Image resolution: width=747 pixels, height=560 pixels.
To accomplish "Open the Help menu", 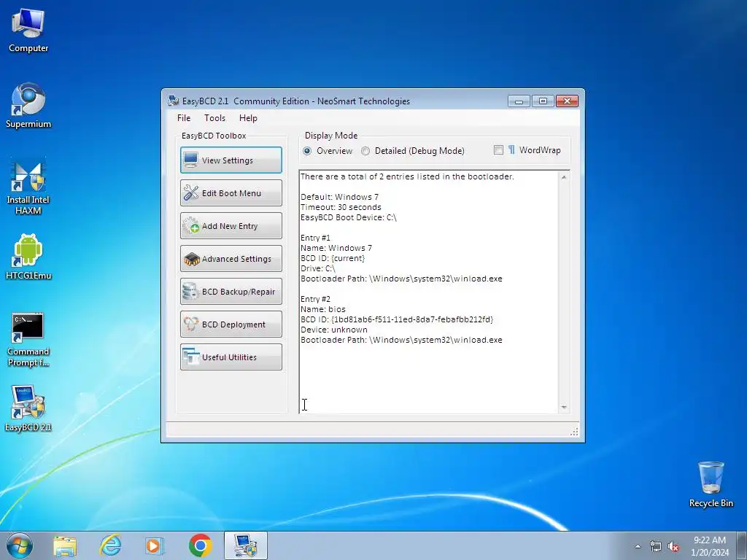I will click(248, 118).
